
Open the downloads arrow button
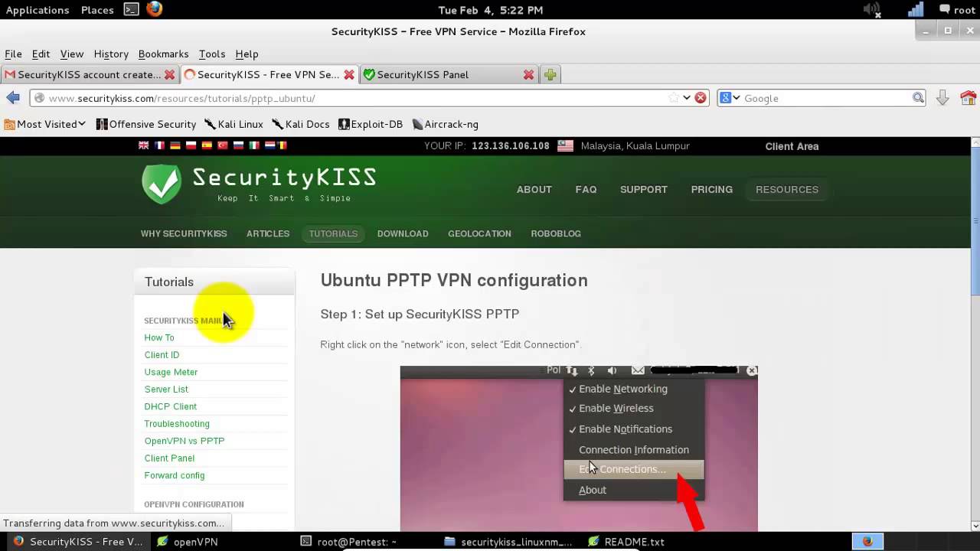tap(942, 98)
